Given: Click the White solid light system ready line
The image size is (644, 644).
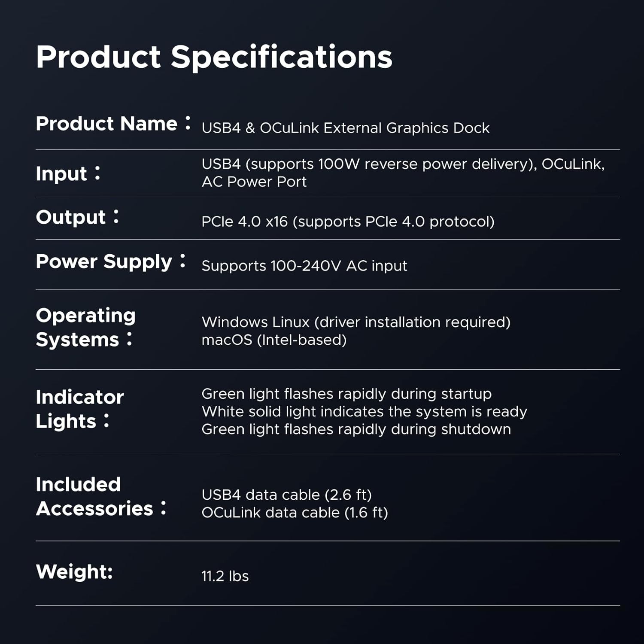Looking at the screenshot, I should 364,411.
